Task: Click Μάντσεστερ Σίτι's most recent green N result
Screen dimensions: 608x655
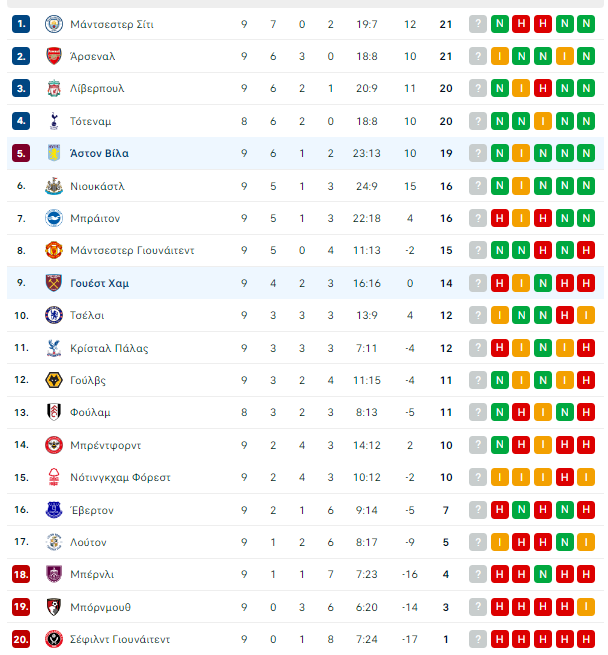Action: tap(499, 24)
